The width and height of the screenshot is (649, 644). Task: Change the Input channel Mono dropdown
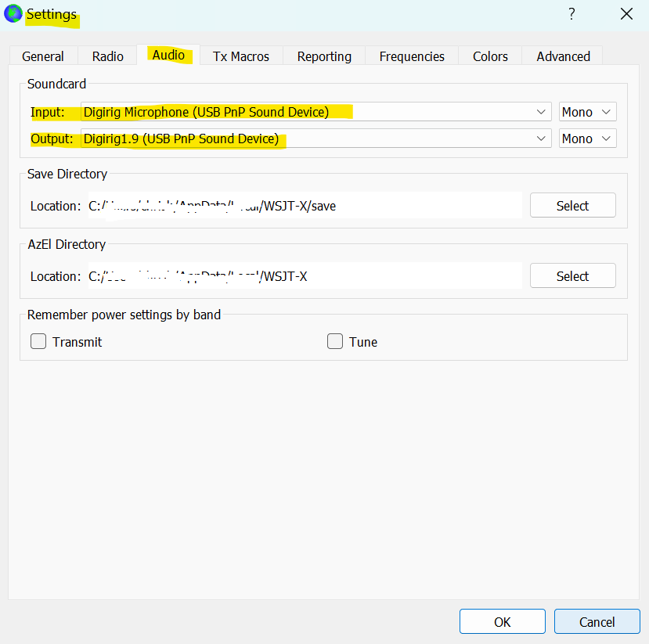click(x=587, y=112)
